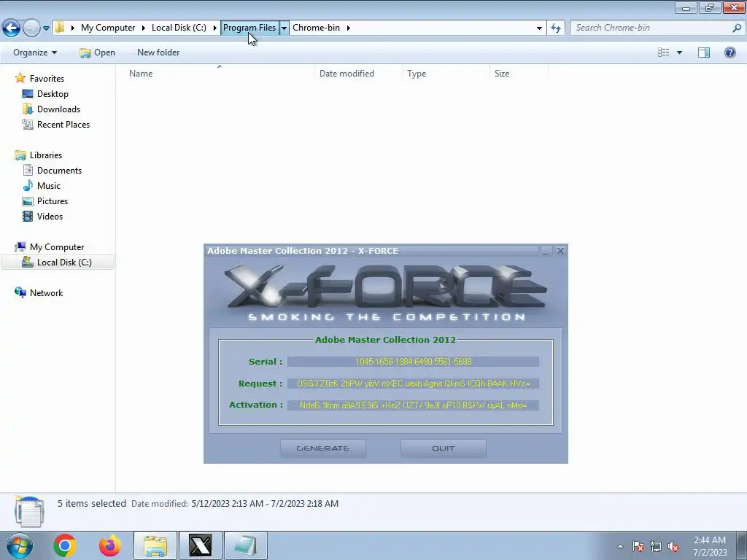
Task: Select Libraries in navigation pane
Action: (x=46, y=155)
